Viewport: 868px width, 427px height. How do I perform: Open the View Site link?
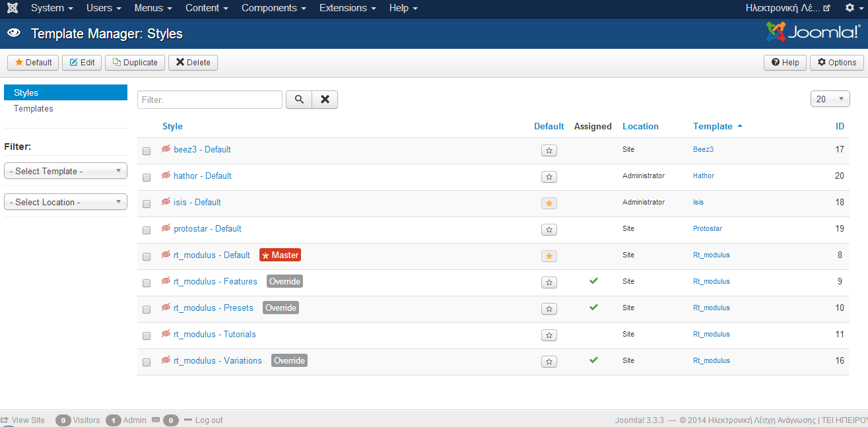click(x=28, y=420)
